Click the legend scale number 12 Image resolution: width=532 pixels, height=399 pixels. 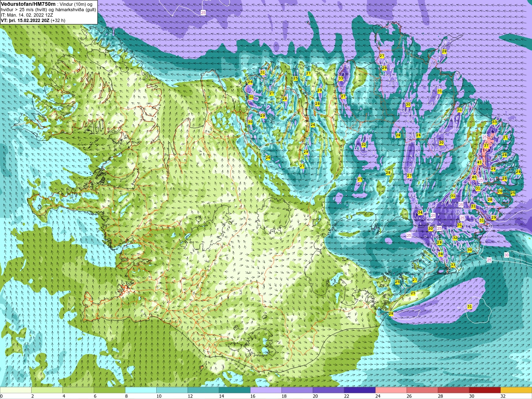[x=190, y=396]
